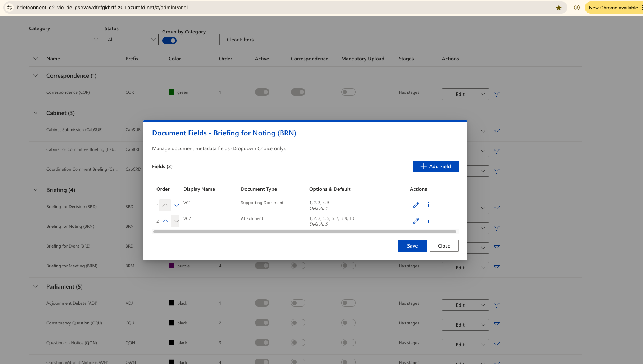Toggle Group by Category switch

pos(169,41)
